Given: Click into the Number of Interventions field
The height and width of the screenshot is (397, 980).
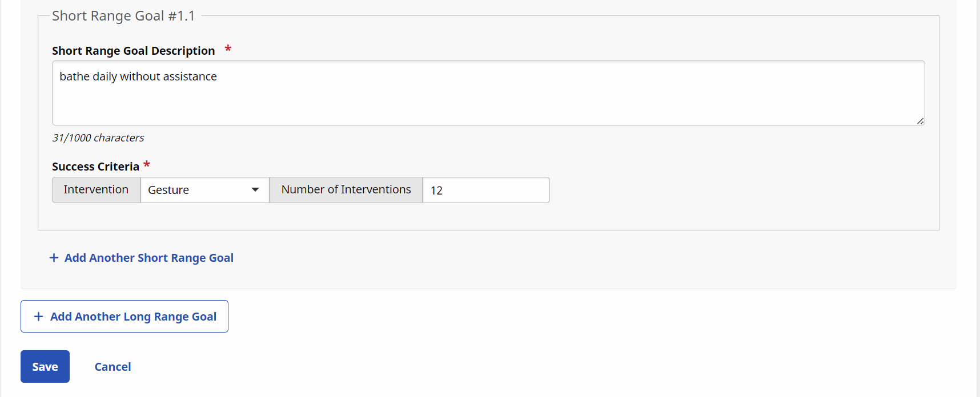Looking at the screenshot, I should (486, 190).
